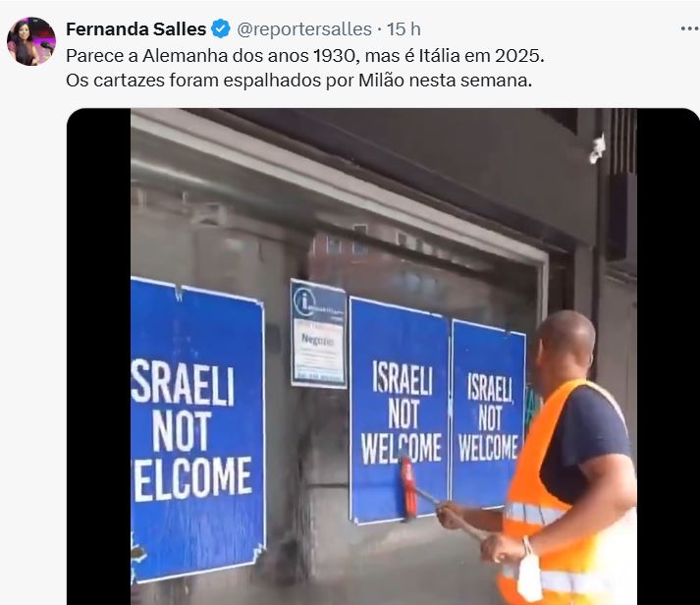Click the blue 'i' logo on the notice
This screenshot has width=700, height=605.
tap(305, 302)
